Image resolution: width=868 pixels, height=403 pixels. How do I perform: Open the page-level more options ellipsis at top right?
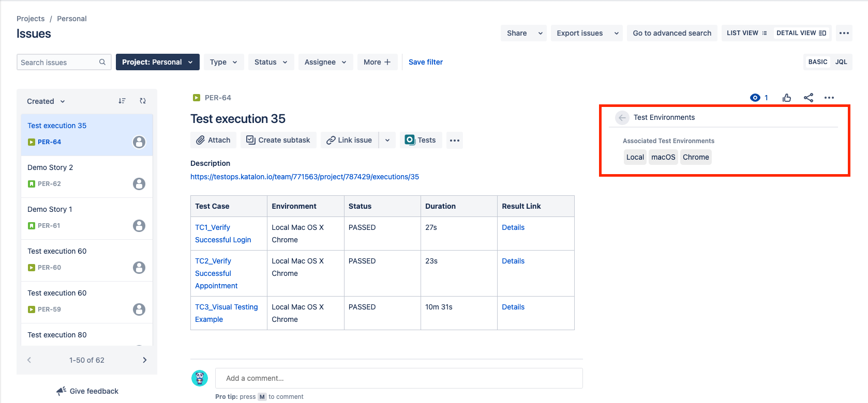pos(844,33)
